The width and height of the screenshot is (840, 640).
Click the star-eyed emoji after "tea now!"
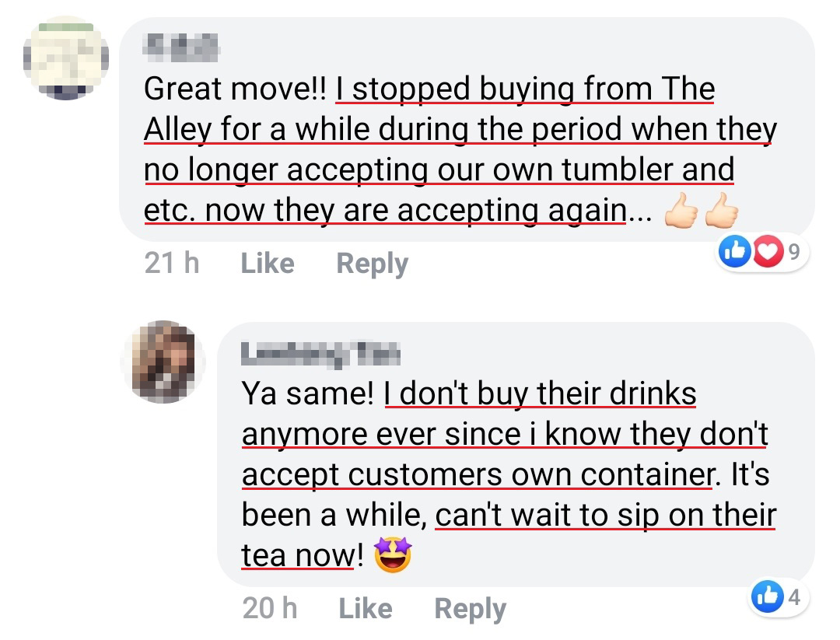tap(393, 556)
